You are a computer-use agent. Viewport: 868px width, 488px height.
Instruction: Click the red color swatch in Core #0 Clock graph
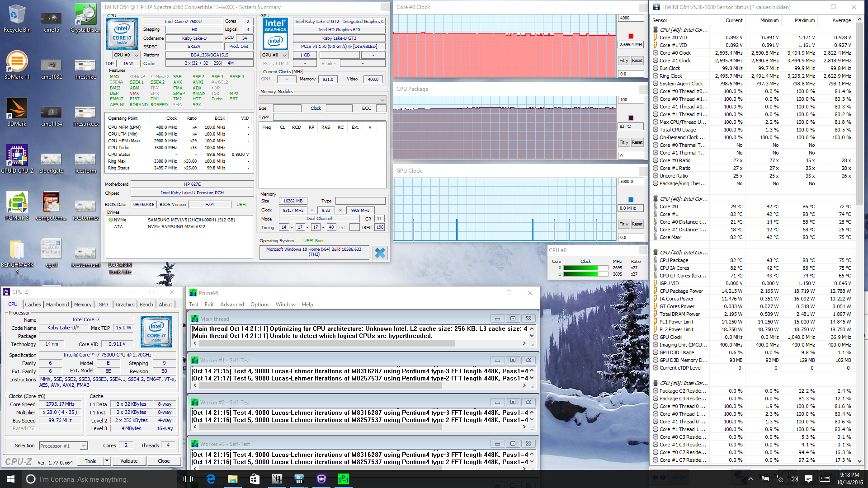[x=631, y=36]
